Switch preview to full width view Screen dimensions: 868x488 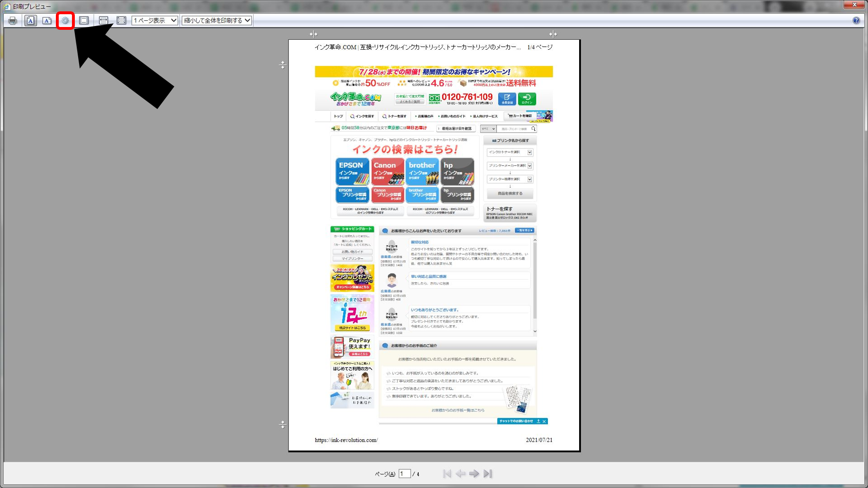(103, 20)
